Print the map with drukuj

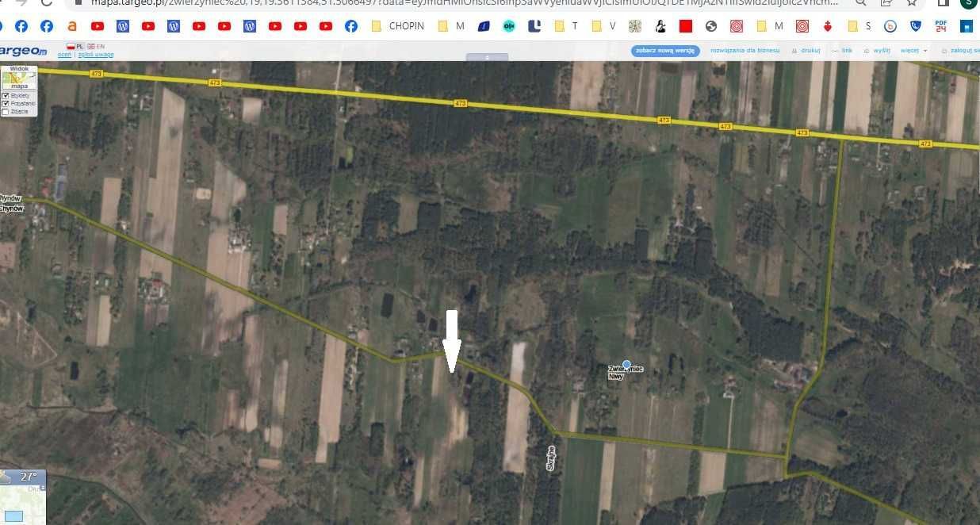[806, 50]
